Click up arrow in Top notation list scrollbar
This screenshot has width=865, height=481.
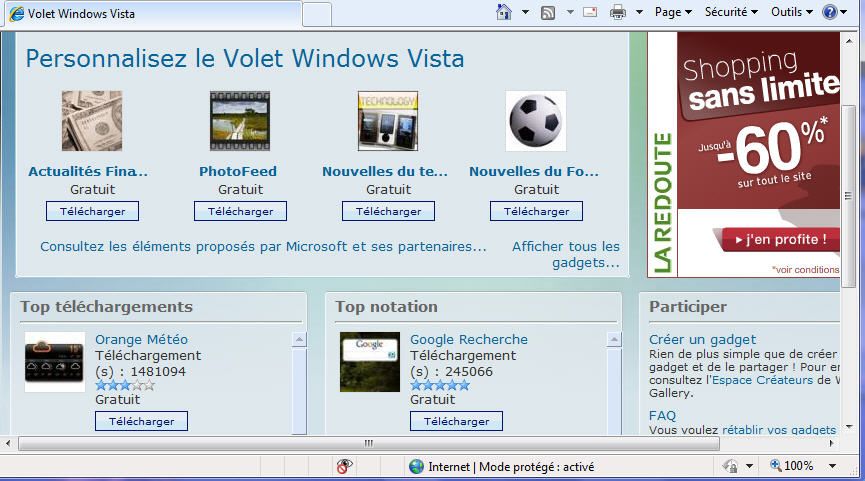pyautogui.click(x=614, y=339)
